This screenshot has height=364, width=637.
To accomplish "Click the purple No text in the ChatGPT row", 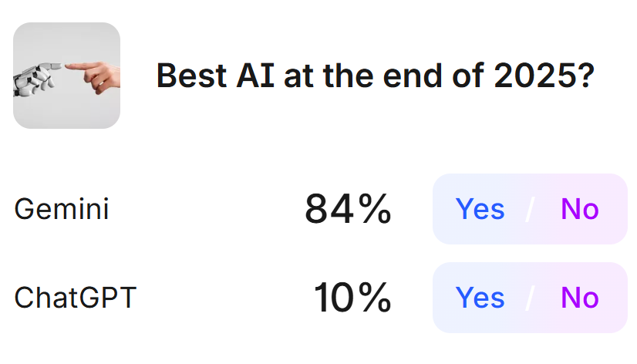I will pyautogui.click(x=580, y=298).
